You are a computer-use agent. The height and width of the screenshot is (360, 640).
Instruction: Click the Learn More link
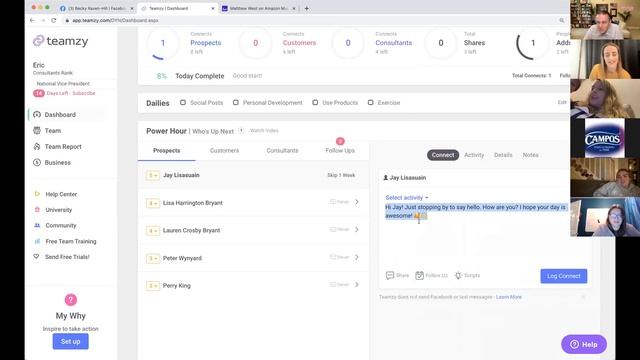(509, 297)
